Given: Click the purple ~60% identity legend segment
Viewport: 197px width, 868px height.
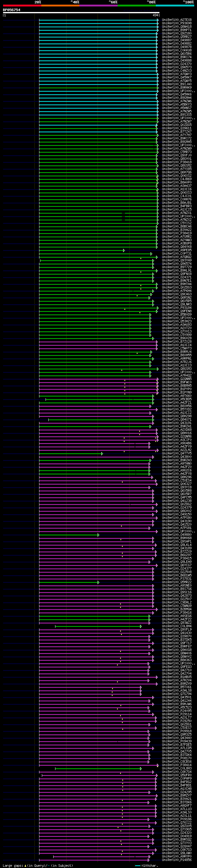Looking at the screenshot, I should 98,6.
